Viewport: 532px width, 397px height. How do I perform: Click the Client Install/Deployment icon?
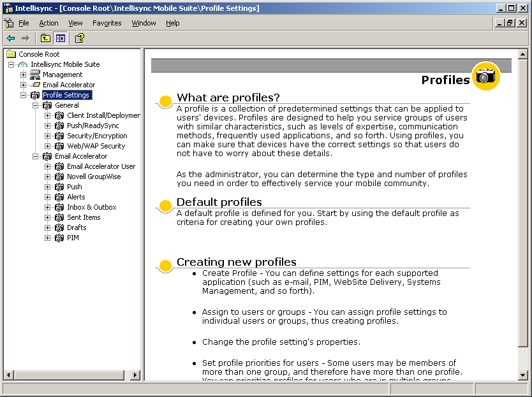[x=59, y=115]
